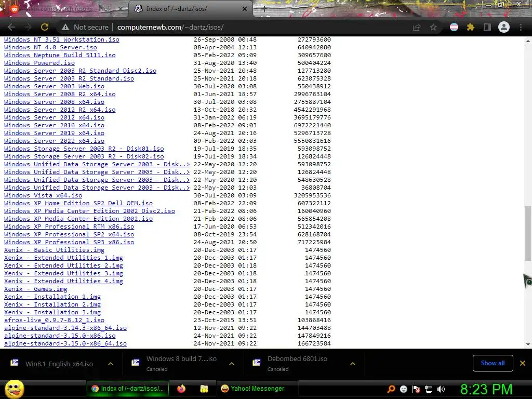Reload the isos index page

click(x=45, y=27)
